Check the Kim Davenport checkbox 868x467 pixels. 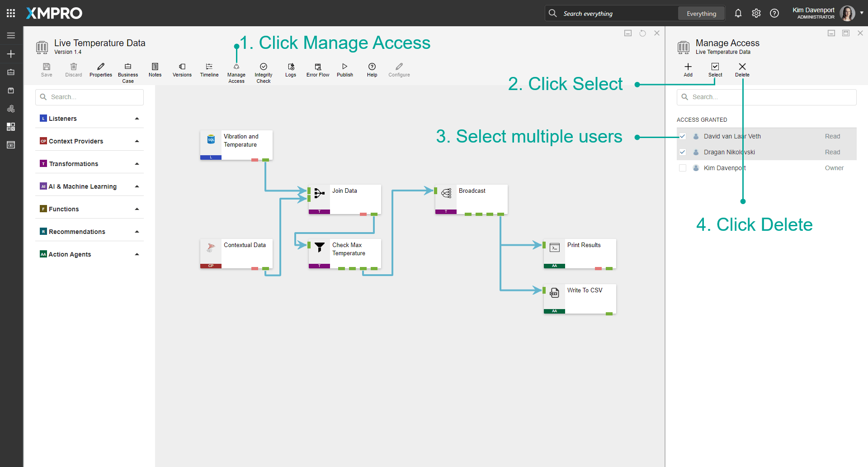click(683, 167)
